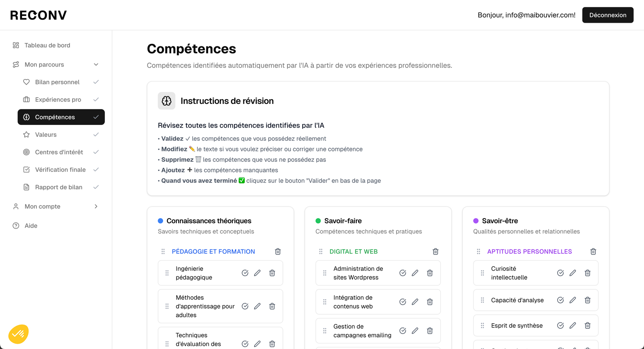Click Connaissances théoriques column heading
Viewport: 644px width, 349px height.
(209, 221)
